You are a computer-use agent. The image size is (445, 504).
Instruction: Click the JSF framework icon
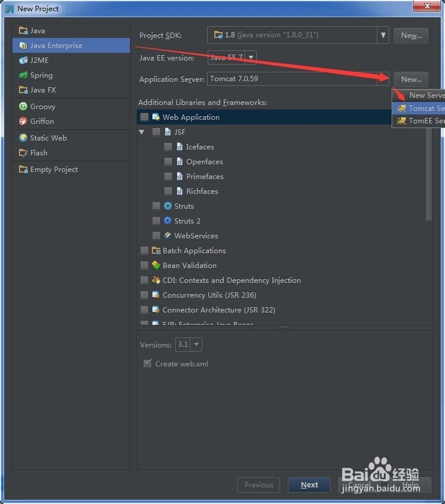click(x=168, y=132)
